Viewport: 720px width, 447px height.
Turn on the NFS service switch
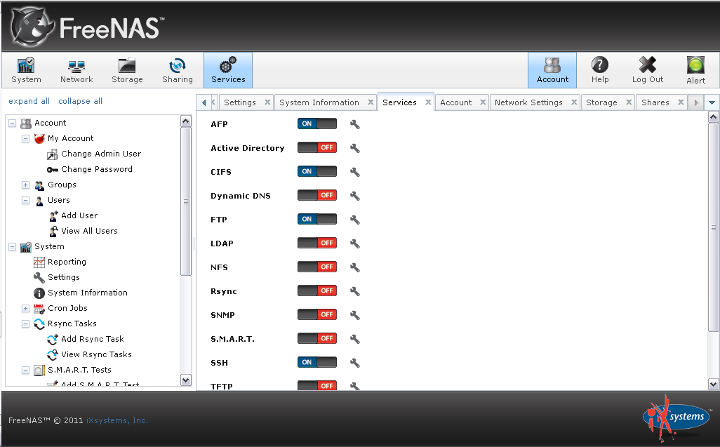317,267
